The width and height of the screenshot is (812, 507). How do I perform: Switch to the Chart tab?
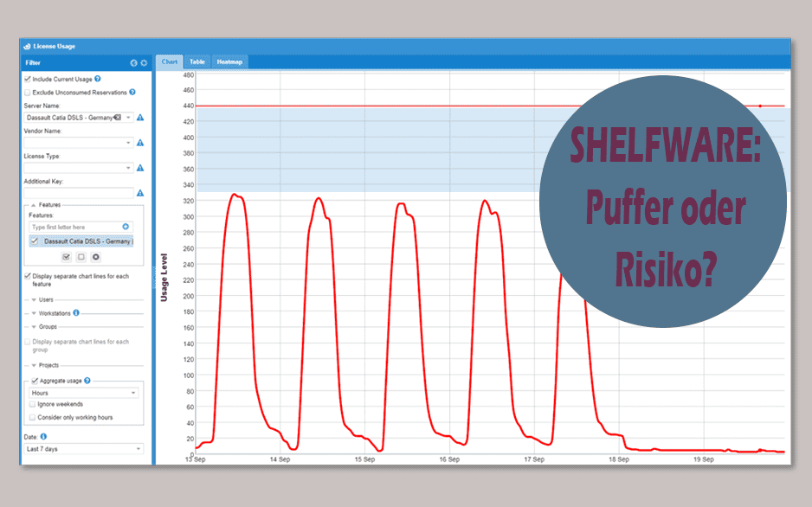[x=170, y=62]
